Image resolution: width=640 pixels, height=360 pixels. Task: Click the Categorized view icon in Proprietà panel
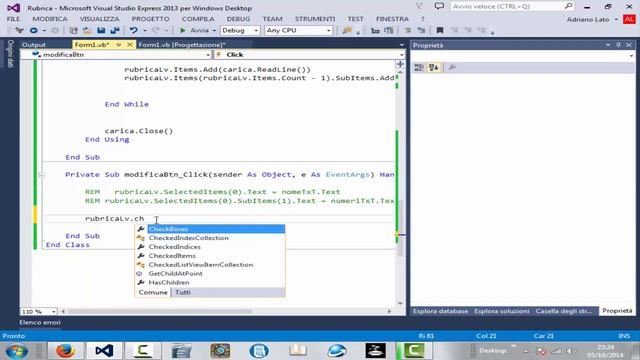pyautogui.click(x=419, y=67)
